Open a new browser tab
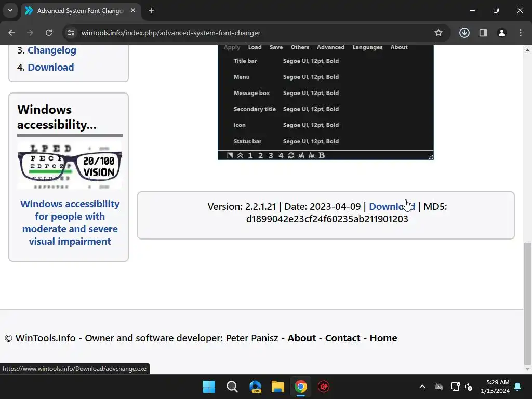 point(152,10)
